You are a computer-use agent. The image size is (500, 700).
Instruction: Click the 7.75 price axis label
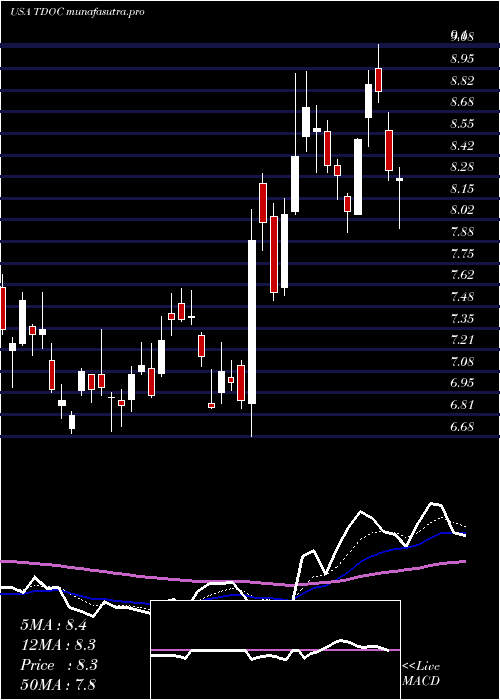[462, 254]
